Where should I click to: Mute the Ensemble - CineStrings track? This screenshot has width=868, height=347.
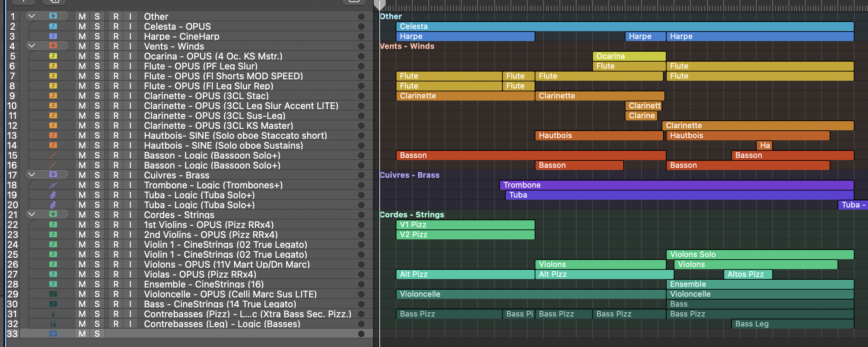(x=82, y=284)
